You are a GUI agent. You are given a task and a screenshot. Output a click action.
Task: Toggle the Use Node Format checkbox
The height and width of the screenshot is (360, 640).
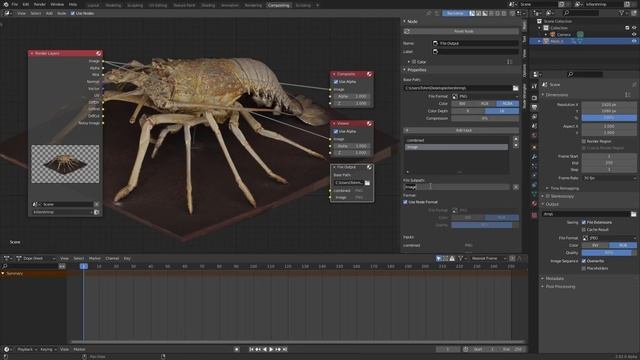pyautogui.click(x=406, y=202)
